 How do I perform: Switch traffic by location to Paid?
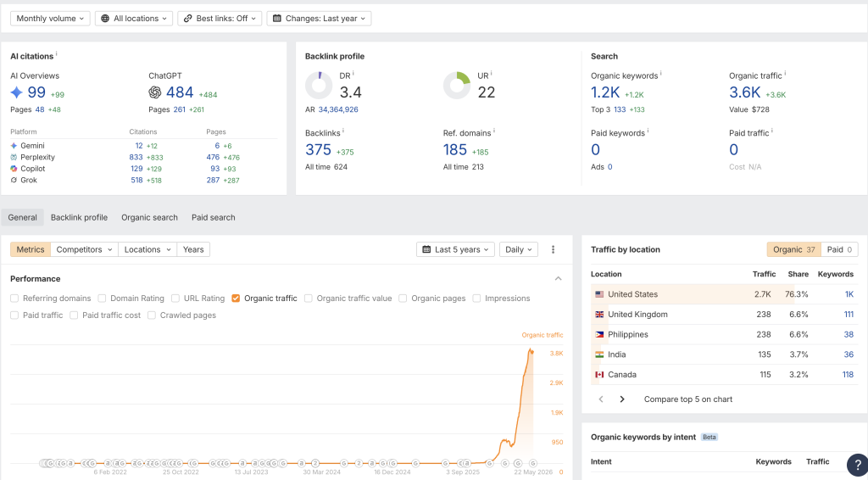840,249
